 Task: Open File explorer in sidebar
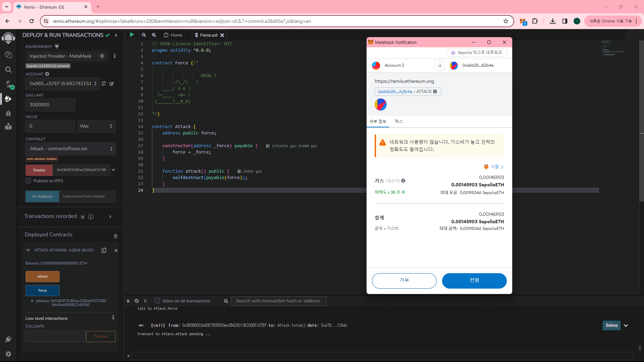tap(8, 55)
